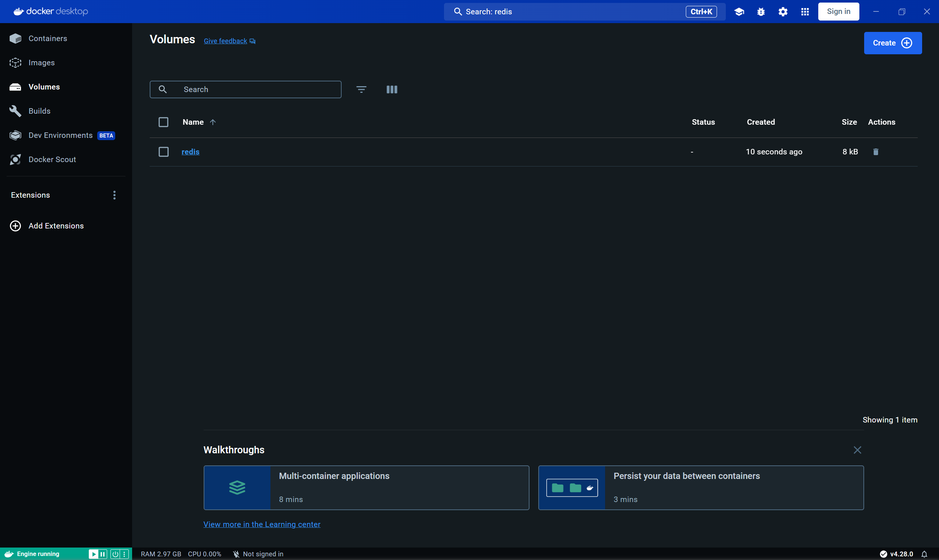This screenshot has width=939, height=560.
Task: Click the 10 seconds ago cell
Action: [x=774, y=152]
